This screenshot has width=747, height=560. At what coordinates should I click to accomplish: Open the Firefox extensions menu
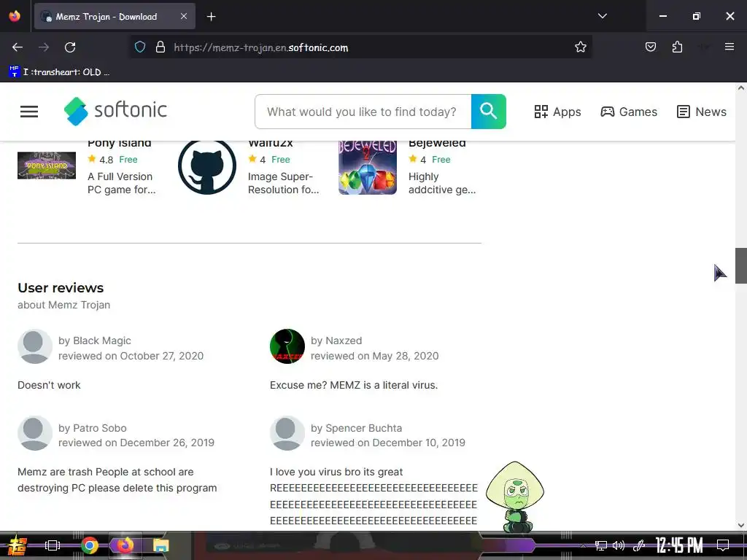point(677,47)
